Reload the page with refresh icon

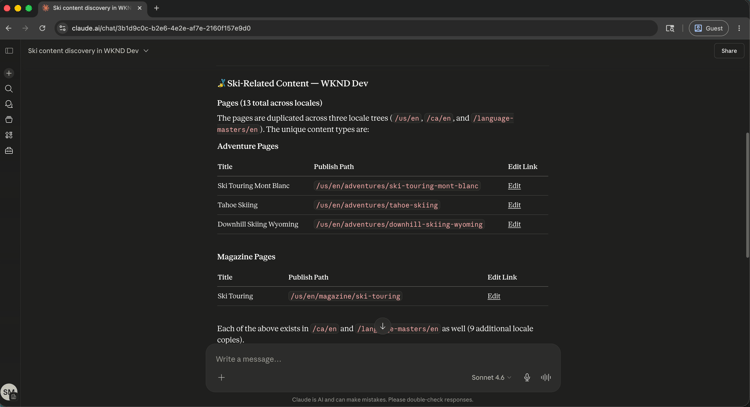click(x=42, y=28)
